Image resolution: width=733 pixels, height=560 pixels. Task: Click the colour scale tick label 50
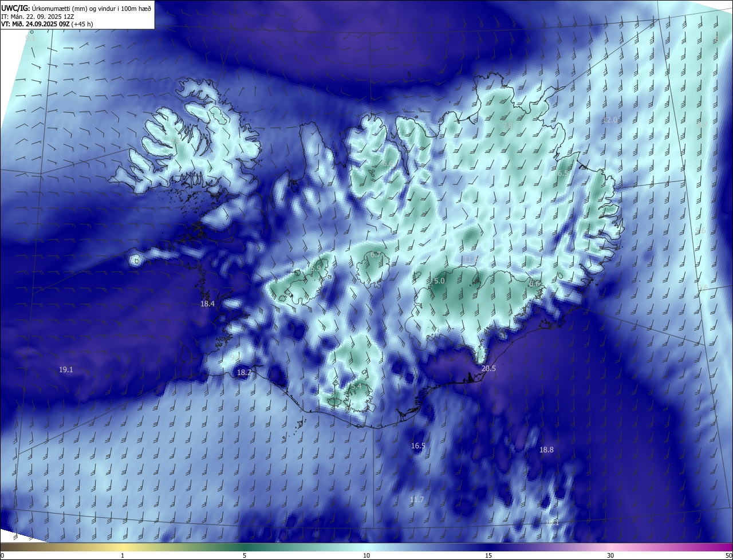click(729, 555)
